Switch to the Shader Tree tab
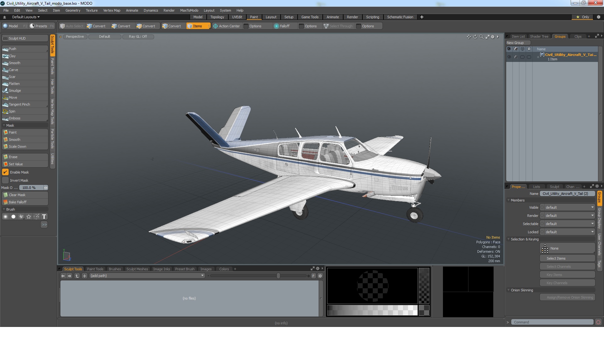This screenshot has height=364, width=604. [539, 36]
